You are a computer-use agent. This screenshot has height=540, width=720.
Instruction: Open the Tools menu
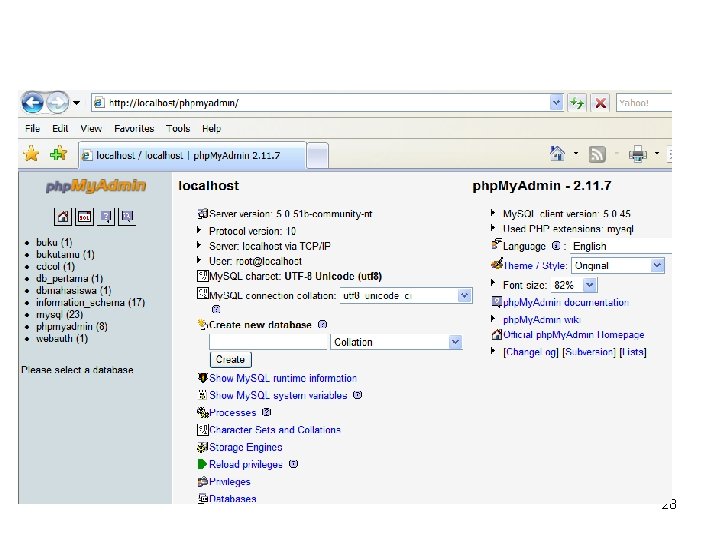pyautogui.click(x=178, y=129)
